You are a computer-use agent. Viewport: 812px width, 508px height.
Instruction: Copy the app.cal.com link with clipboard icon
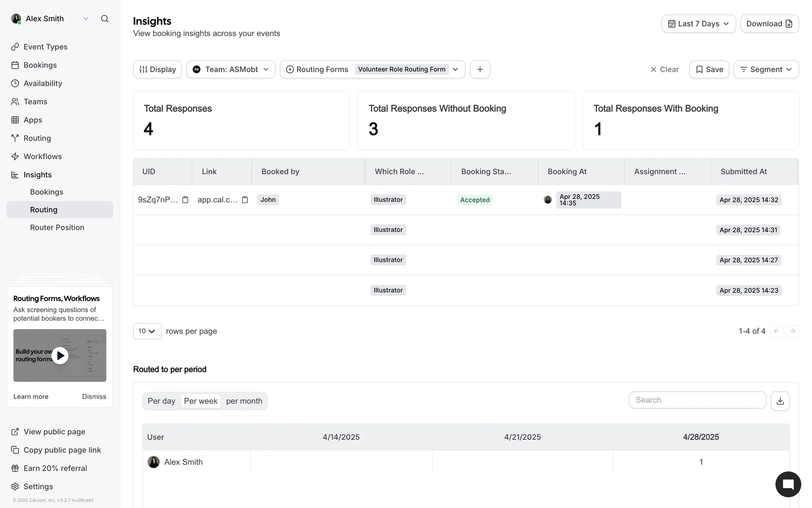[245, 200]
